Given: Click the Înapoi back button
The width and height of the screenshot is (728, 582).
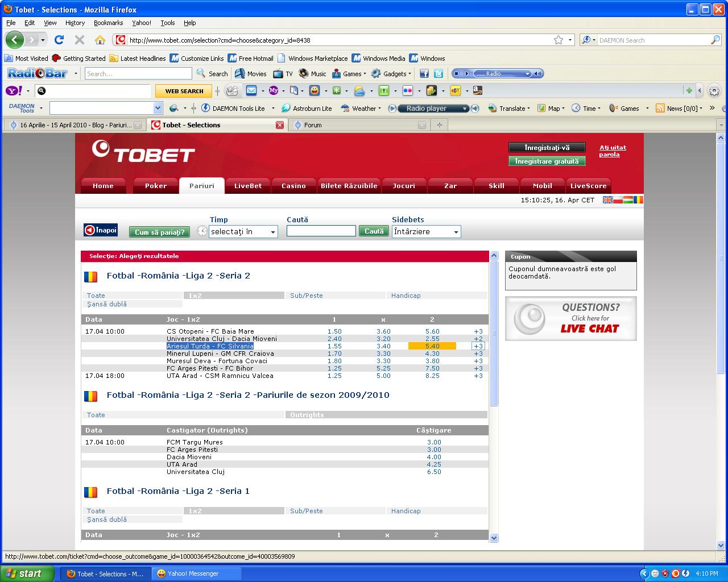Looking at the screenshot, I should point(101,230).
